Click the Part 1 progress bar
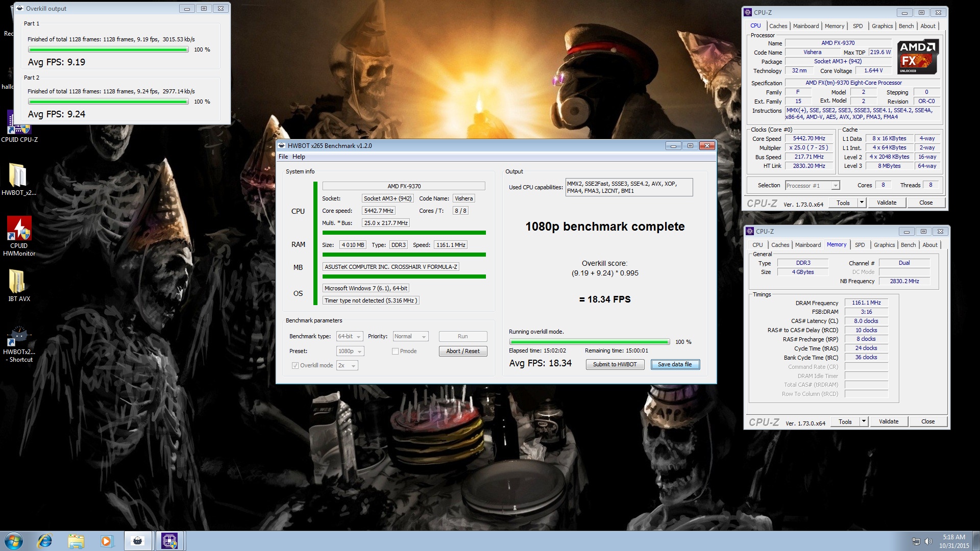The width and height of the screenshot is (980, 551). pos(108,50)
